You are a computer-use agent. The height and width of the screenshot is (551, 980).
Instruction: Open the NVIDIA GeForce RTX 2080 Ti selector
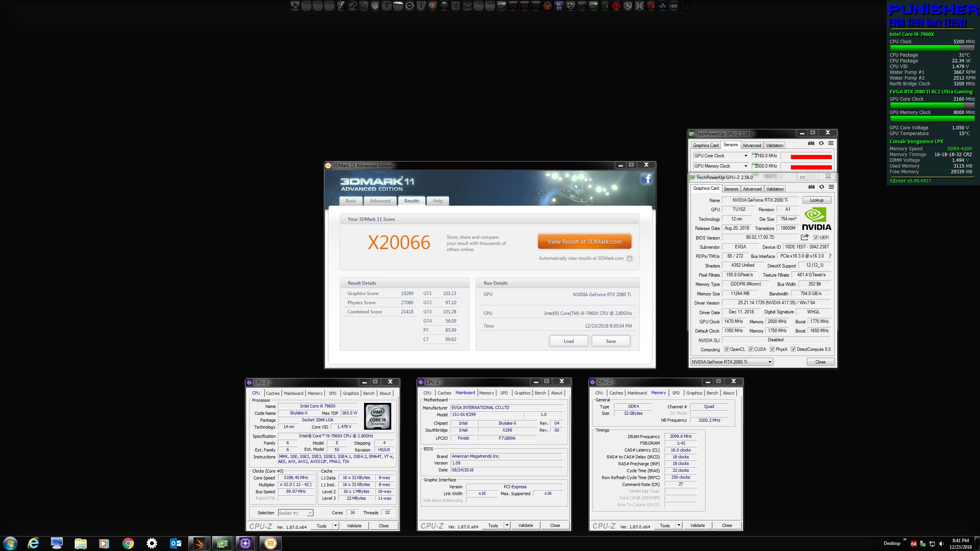732,362
